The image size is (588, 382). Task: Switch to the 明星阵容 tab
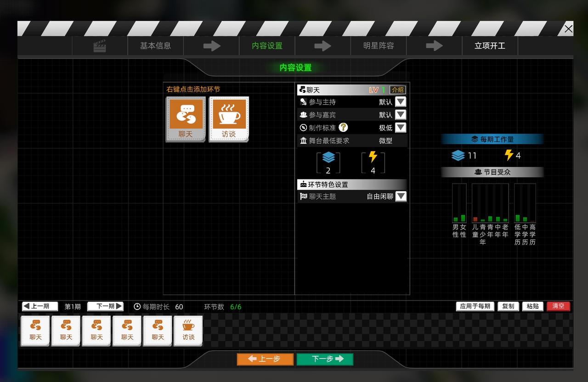[379, 45]
